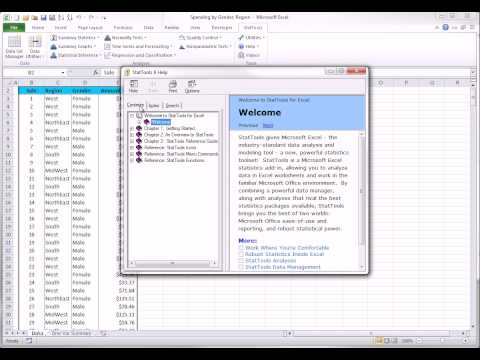Viewport: 480px width, 360px height.
Task: Switch to the Formulas ribbon tab
Action: click(x=123, y=28)
